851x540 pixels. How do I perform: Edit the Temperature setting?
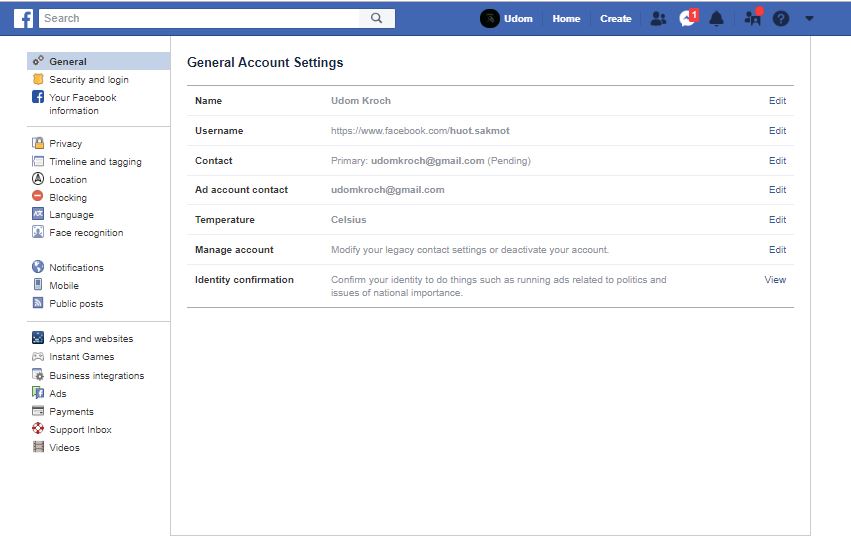777,220
